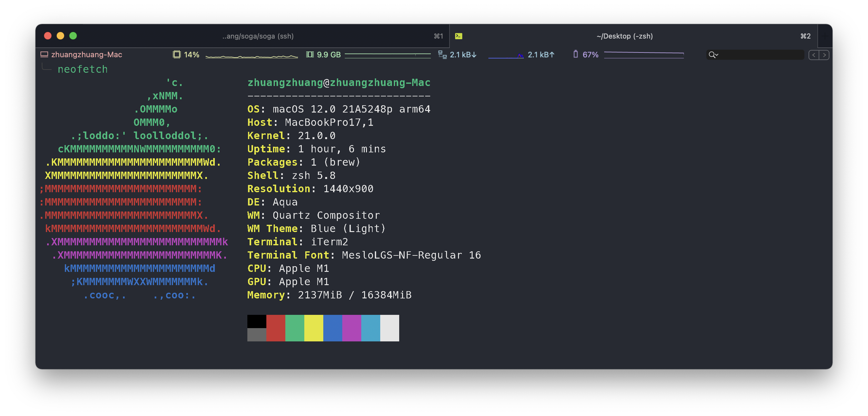Click the red color block in the palette
This screenshot has width=868, height=416.
(x=276, y=328)
